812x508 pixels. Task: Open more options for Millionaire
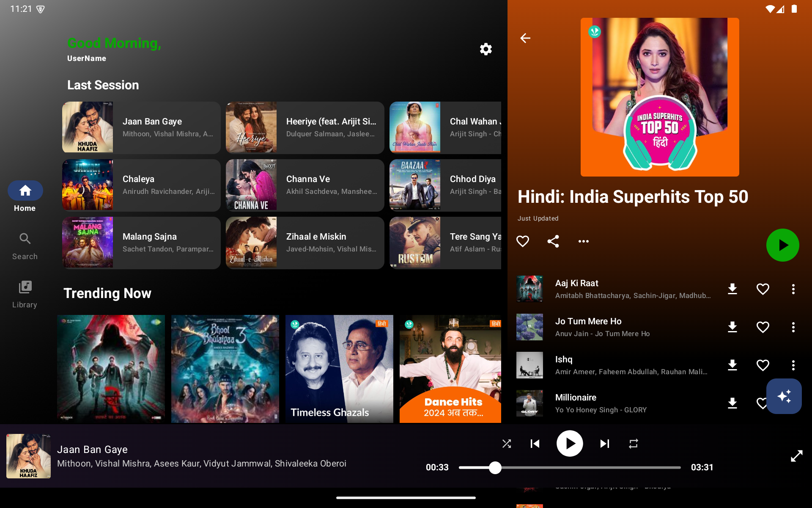(x=793, y=403)
